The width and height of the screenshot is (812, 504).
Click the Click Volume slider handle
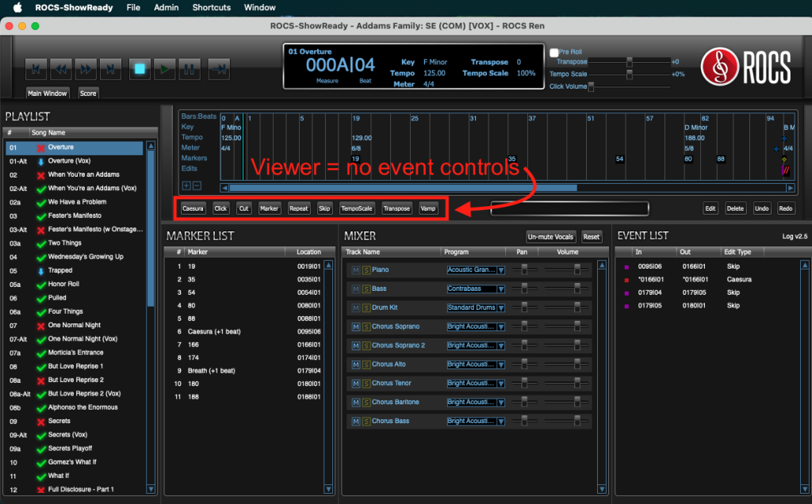coord(591,87)
